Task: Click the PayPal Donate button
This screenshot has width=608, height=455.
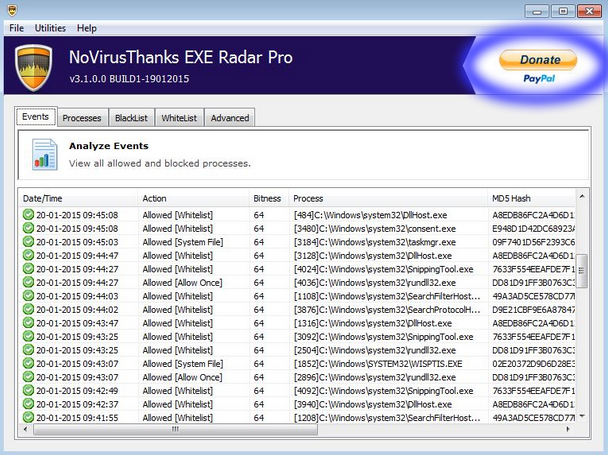Action: pos(539,66)
